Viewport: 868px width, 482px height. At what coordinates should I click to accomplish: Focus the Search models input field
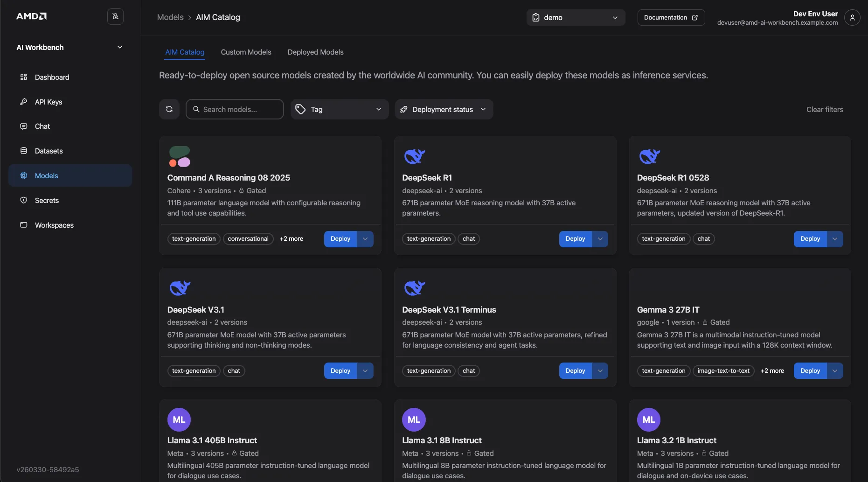tap(235, 109)
